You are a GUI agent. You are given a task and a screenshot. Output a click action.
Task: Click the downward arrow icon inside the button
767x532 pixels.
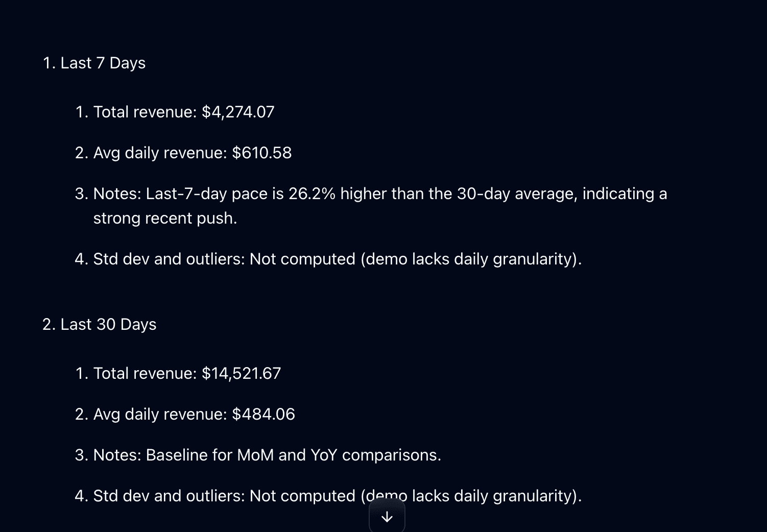(x=387, y=516)
